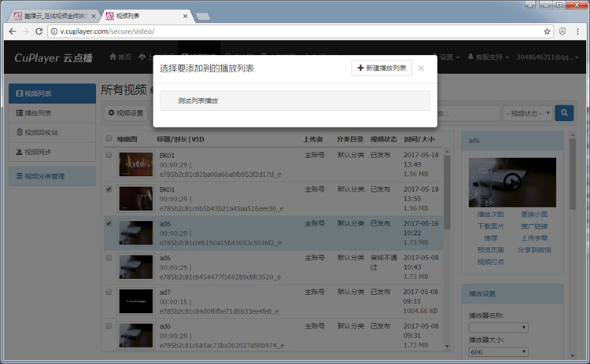The height and width of the screenshot is (364, 590).
Task: Click the 视频设置 gear button
Action: pos(126,113)
